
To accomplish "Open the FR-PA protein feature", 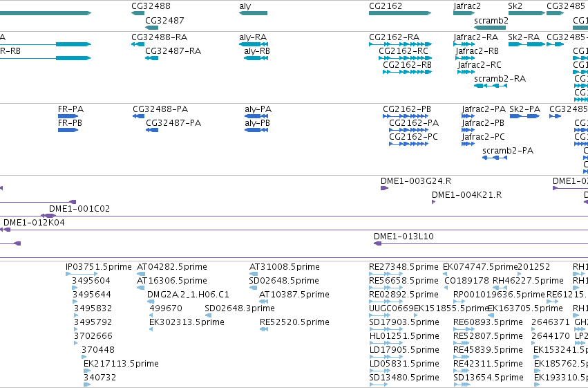I will tap(68, 116).
